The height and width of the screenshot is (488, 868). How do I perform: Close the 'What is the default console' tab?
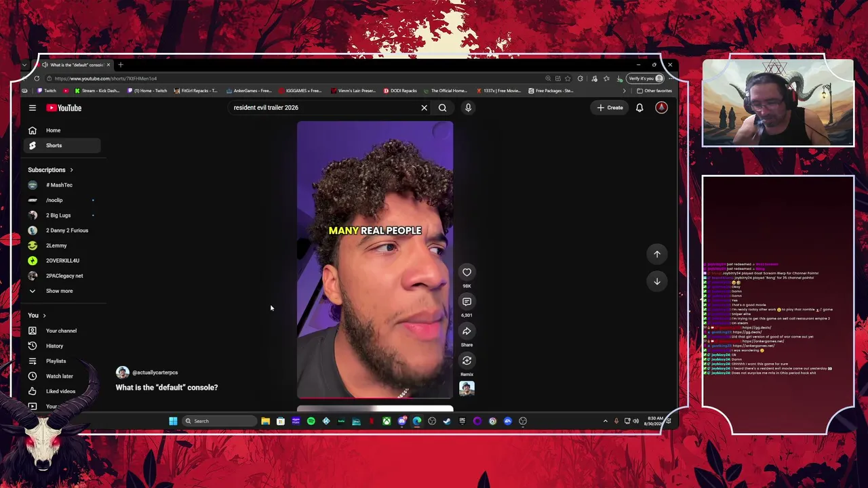108,65
